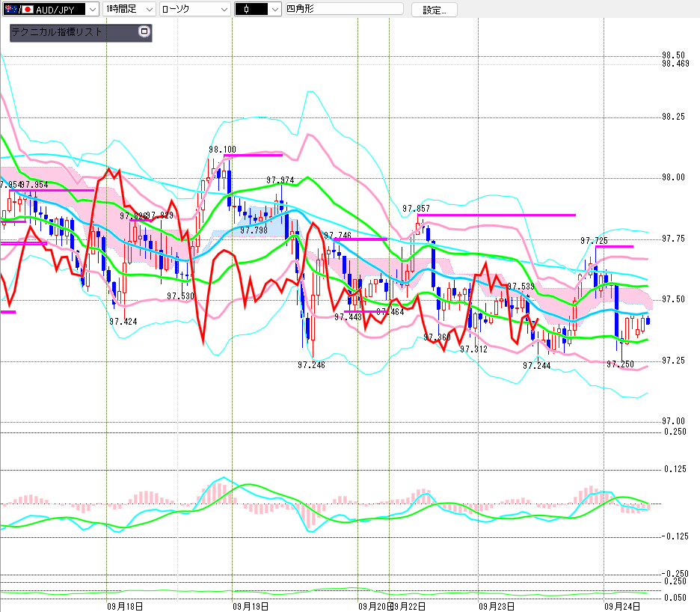This screenshot has width=700, height=612.
Task: Click the magenta resistance line at 97.857
Action: coord(497,215)
